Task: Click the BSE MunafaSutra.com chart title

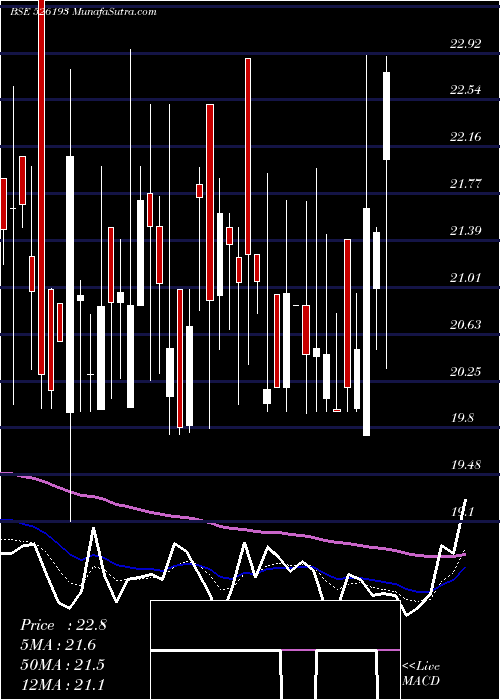Action: pos(83,12)
